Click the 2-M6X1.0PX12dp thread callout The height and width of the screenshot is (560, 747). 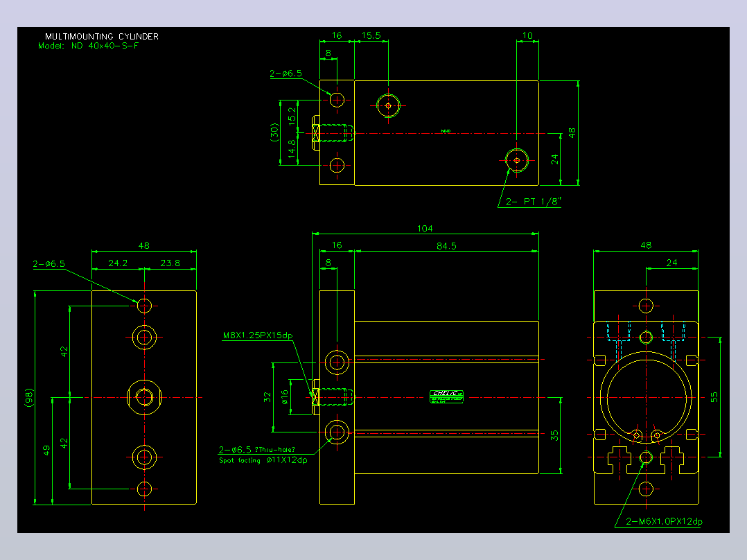pyautogui.click(x=664, y=521)
